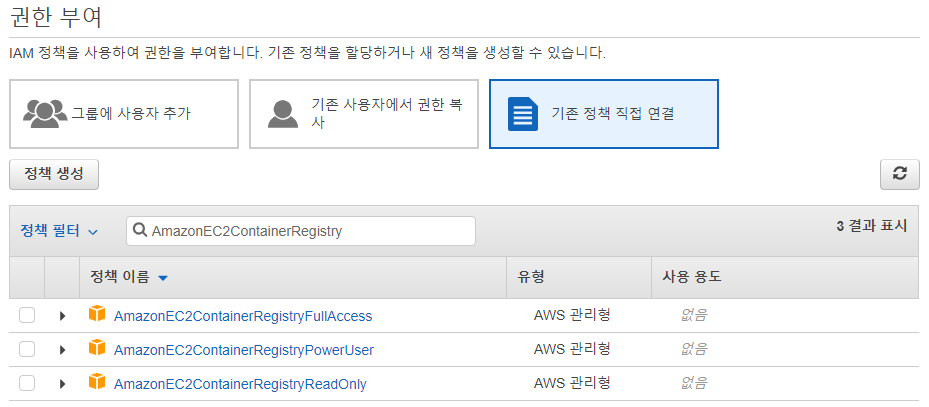Open the 정책 필터 dropdown

pos(59,230)
